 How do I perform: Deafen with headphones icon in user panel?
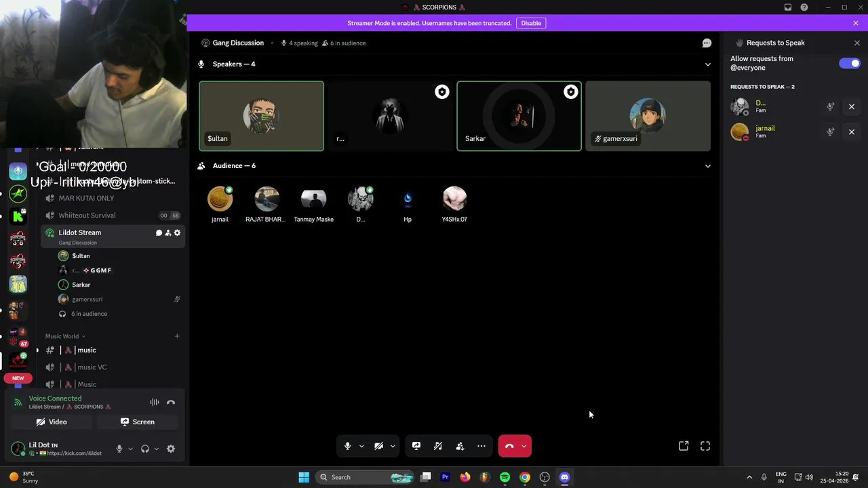(144, 449)
